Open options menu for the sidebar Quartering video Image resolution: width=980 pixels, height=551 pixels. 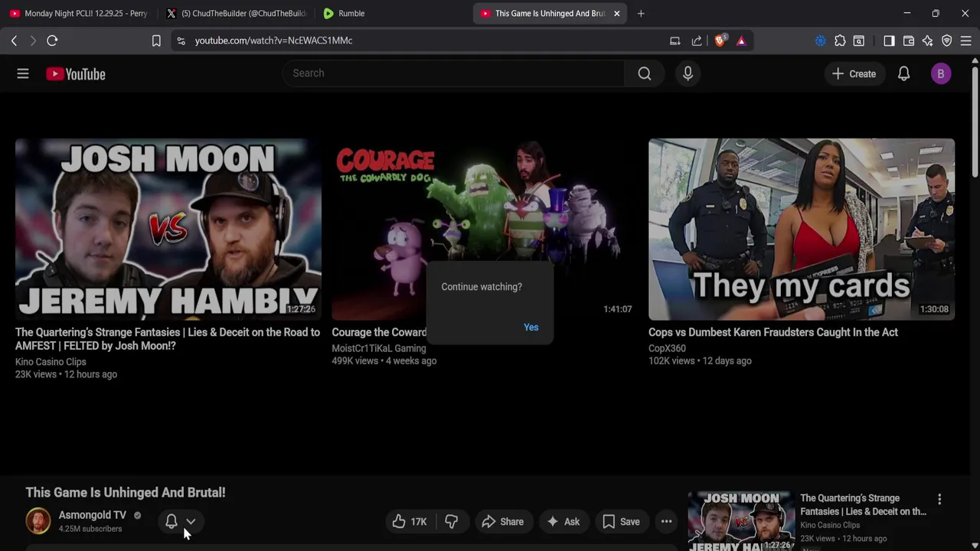coord(939,499)
